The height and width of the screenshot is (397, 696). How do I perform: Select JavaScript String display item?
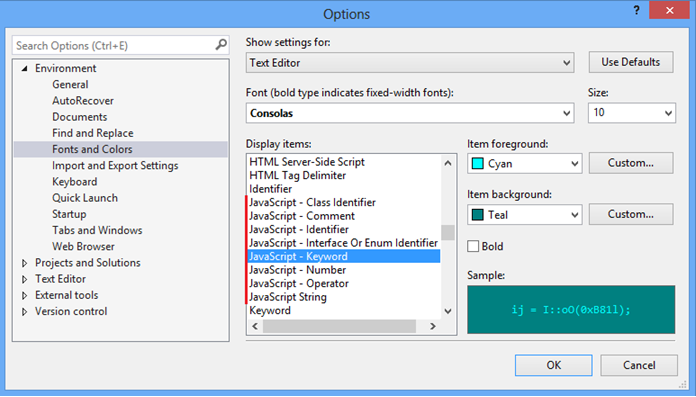(288, 297)
